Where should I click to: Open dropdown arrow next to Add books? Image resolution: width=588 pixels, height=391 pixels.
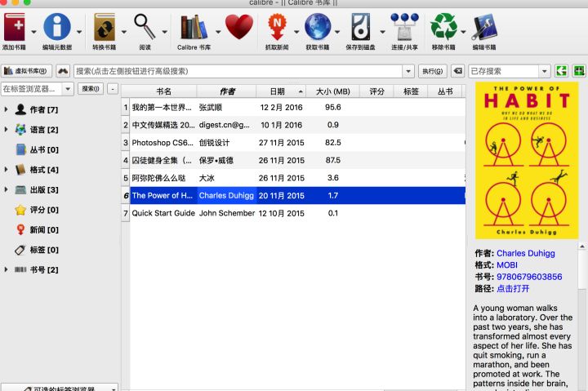[33, 32]
